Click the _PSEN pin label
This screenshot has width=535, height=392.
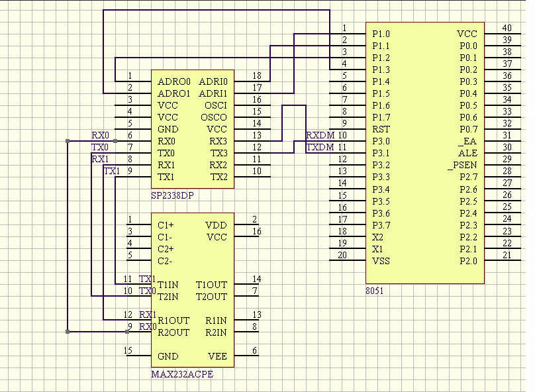click(x=462, y=165)
